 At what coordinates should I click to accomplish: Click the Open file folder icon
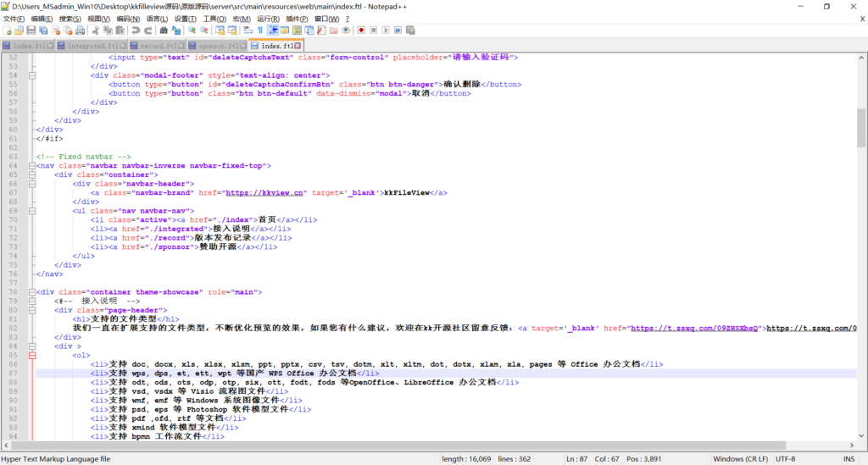pyautogui.click(x=19, y=30)
